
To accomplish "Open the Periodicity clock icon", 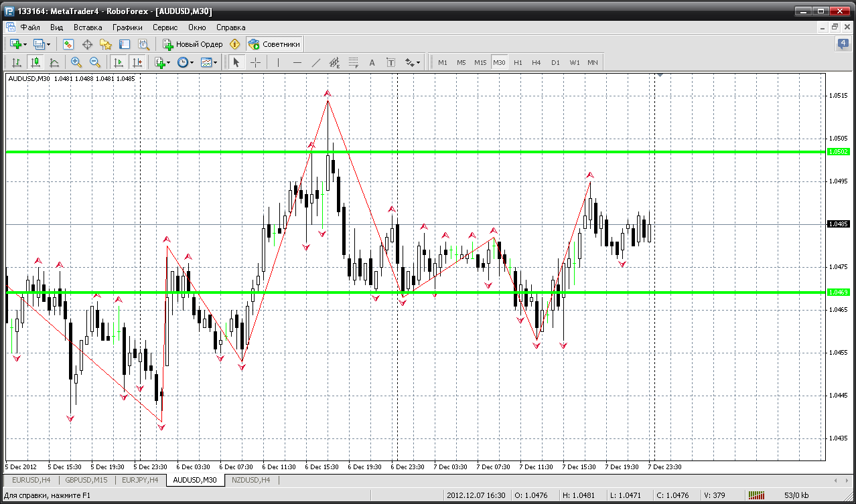I will (x=182, y=62).
